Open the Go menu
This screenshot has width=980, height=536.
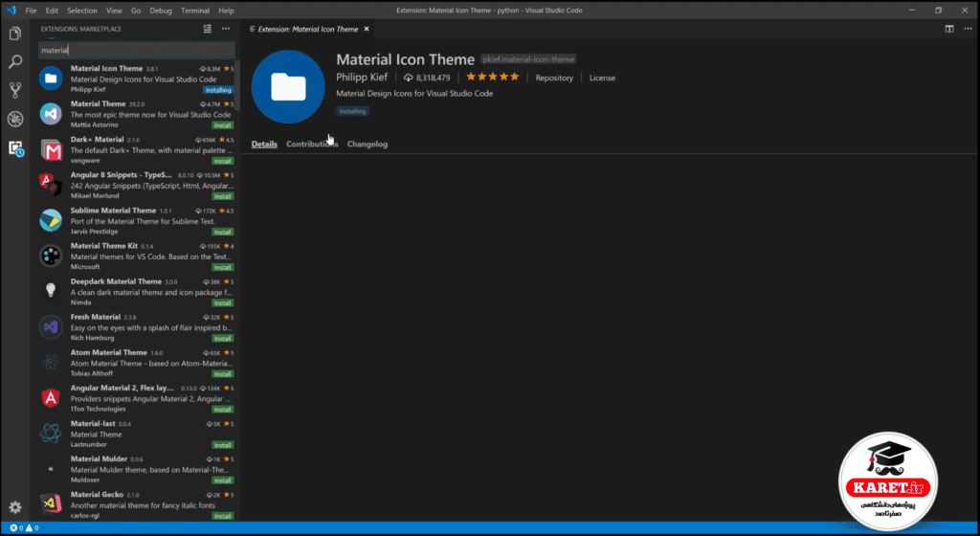pyautogui.click(x=136, y=11)
